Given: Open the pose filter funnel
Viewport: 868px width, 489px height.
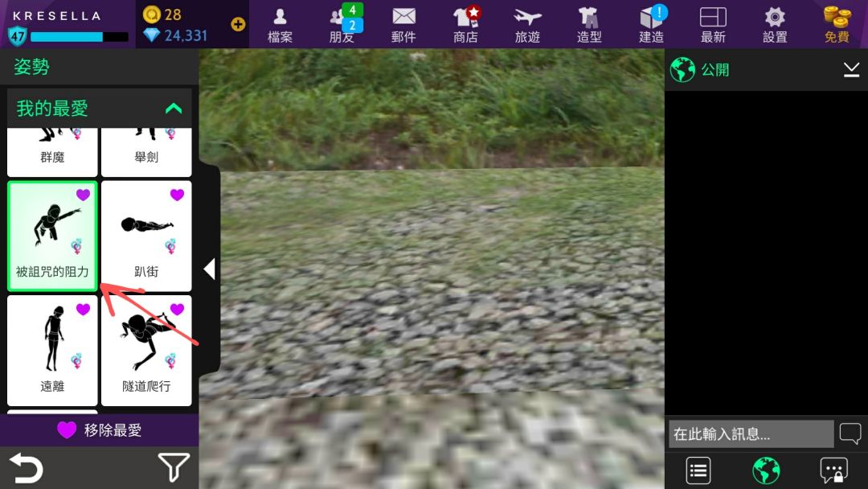Looking at the screenshot, I should pyautogui.click(x=174, y=467).
